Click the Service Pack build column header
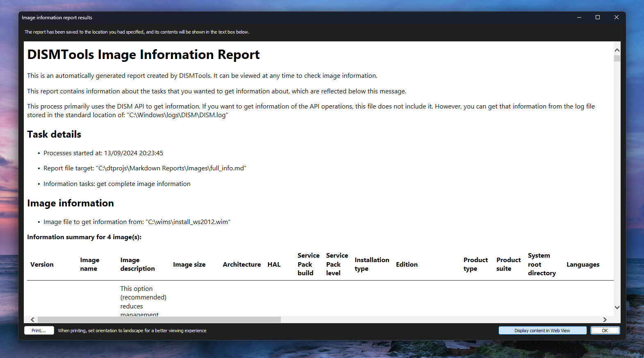The height and width of the screenshot is (358, 644). pyautogui.click(x=309, y=264)
